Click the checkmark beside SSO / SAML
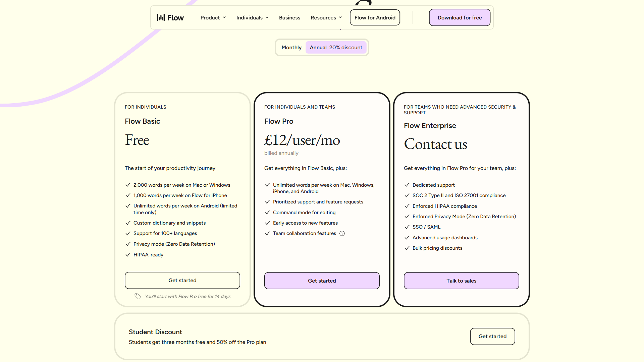 (407, 227)
